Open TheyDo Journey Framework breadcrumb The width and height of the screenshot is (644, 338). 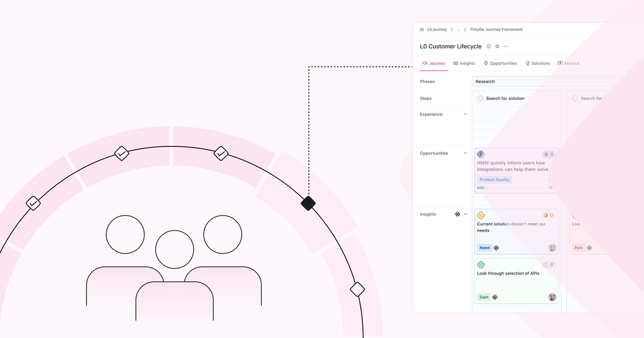coord(496,30)
